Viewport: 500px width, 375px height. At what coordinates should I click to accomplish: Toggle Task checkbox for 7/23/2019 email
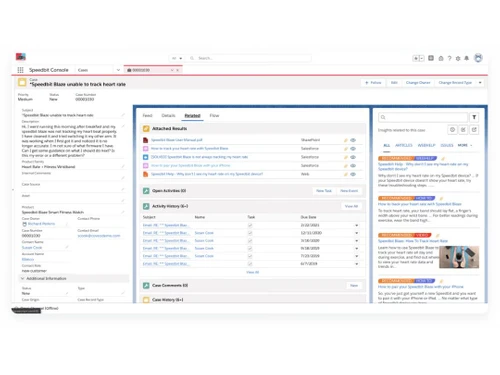tap(250, 256)
